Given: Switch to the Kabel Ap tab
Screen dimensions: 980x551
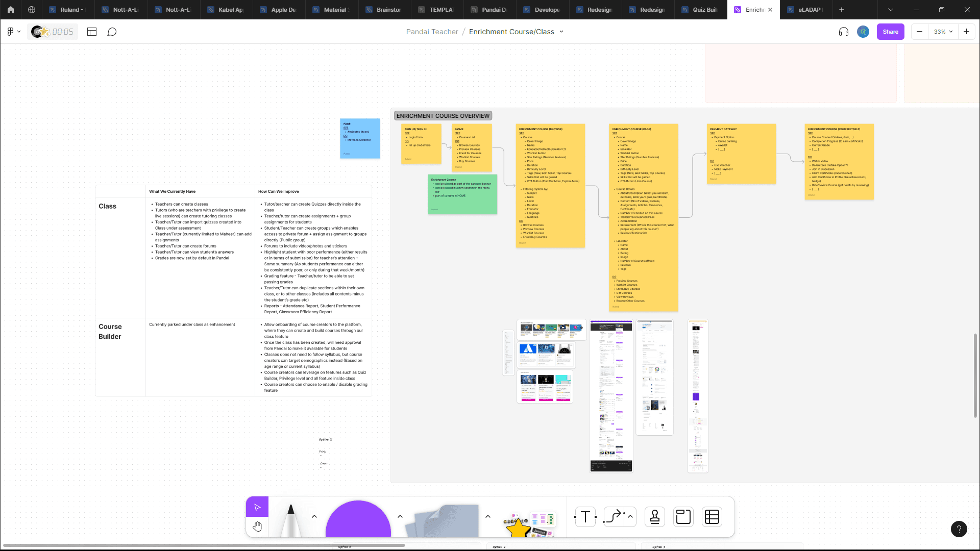Looking at the screenshot, I should coord(226,10).
